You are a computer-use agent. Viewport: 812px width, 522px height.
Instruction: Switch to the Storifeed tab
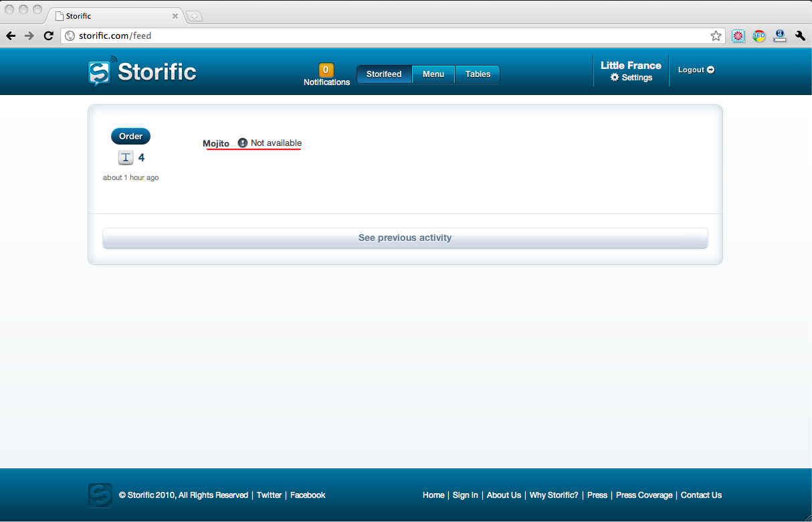(384, 74)
